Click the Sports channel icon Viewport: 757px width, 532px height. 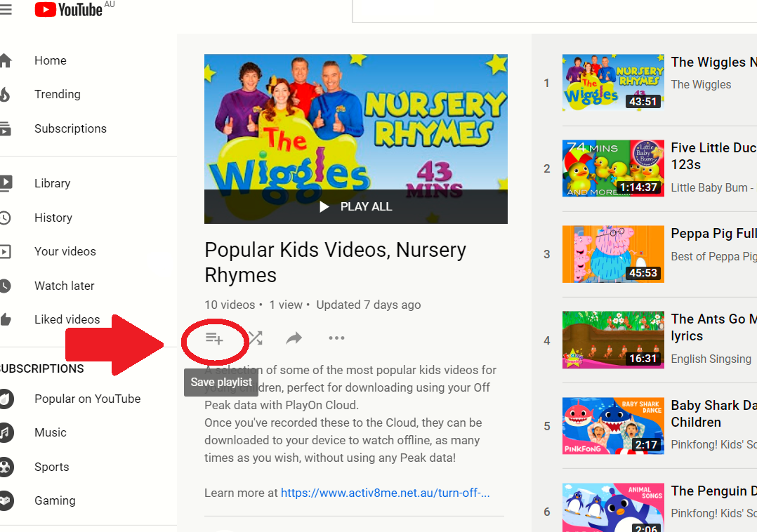(6, 467)
